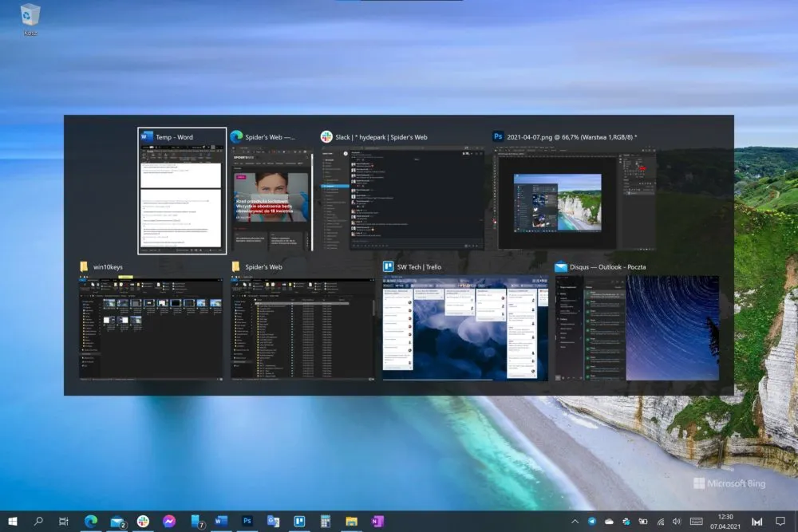798x532 pixels.
Task: Open the Slack system tray icon
Action: pos(626,522)
